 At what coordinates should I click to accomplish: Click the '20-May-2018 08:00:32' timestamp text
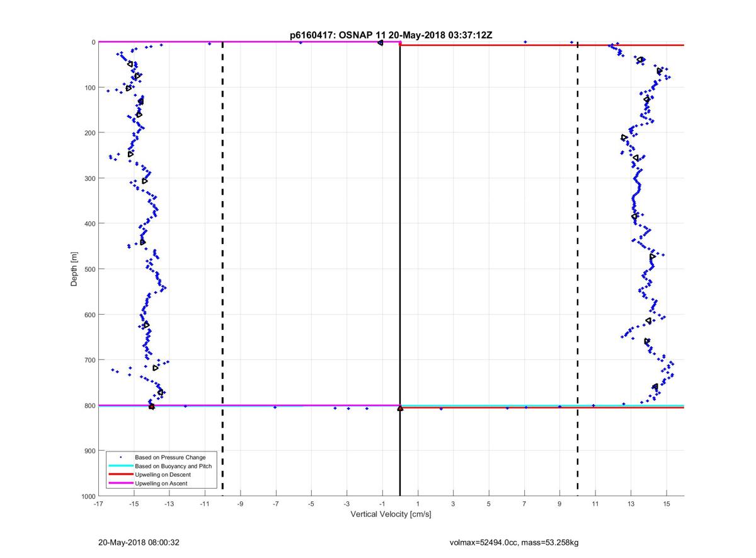(139, 542)
